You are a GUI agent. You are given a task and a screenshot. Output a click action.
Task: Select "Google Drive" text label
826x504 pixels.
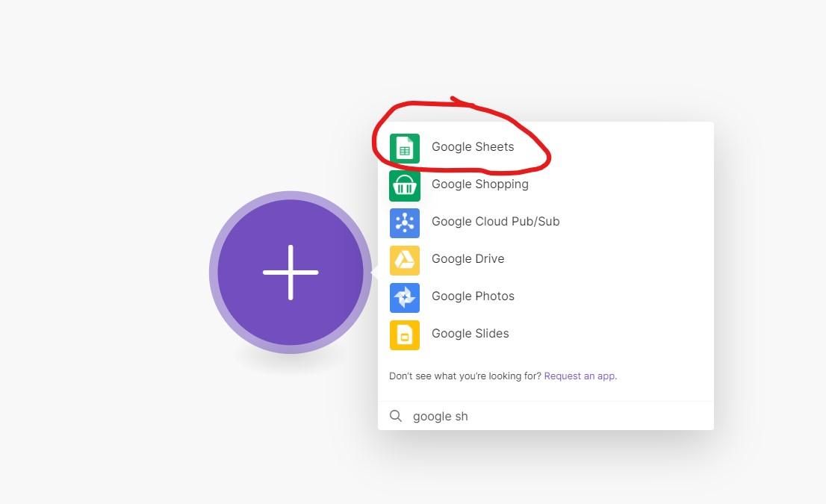tap(468, 259)
